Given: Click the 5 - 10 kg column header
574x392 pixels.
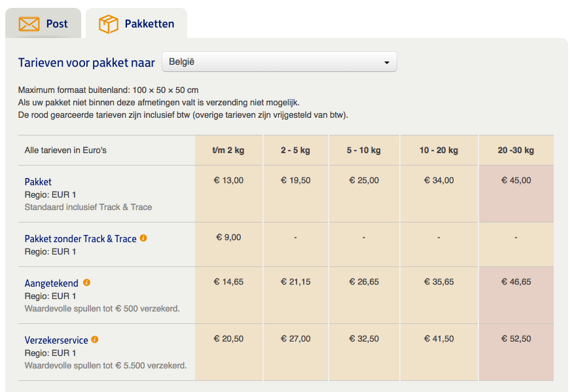Looking at the screenshot, I should [364, 150].
